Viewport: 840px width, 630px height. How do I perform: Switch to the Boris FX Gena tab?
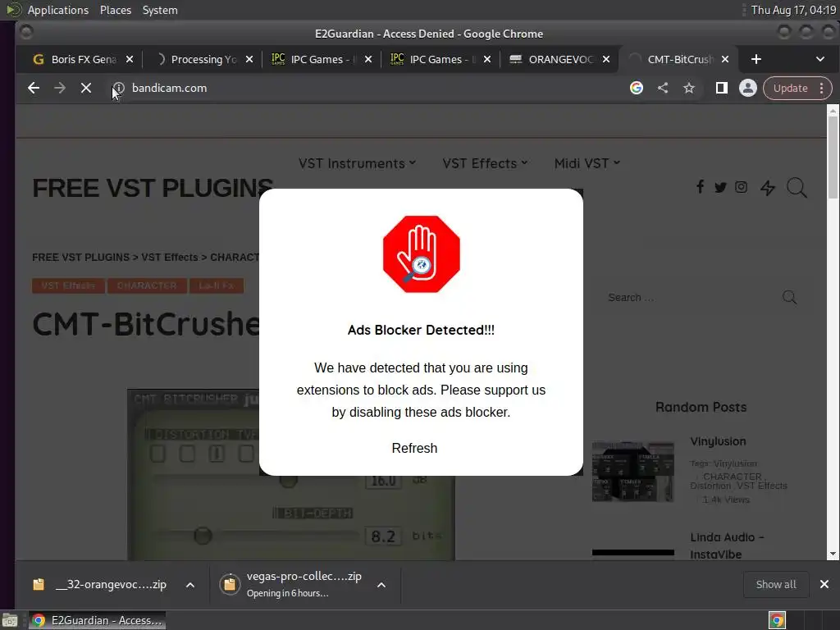click(83, 59)
